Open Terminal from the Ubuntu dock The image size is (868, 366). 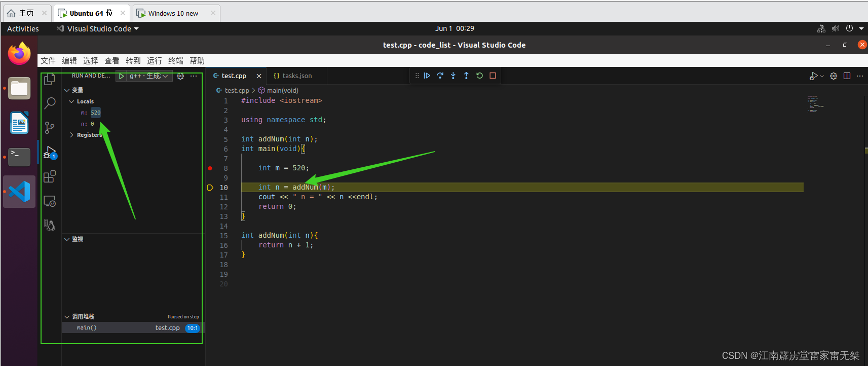[x=19, y=157]
